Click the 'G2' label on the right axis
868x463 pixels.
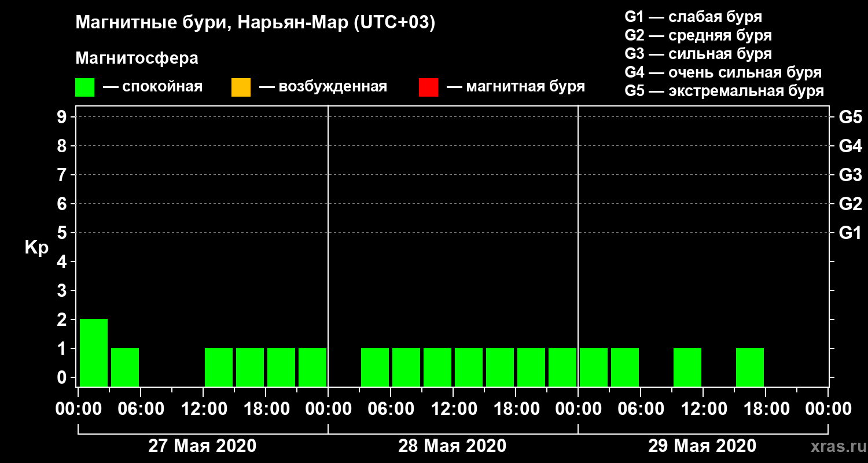coord(850,204)
